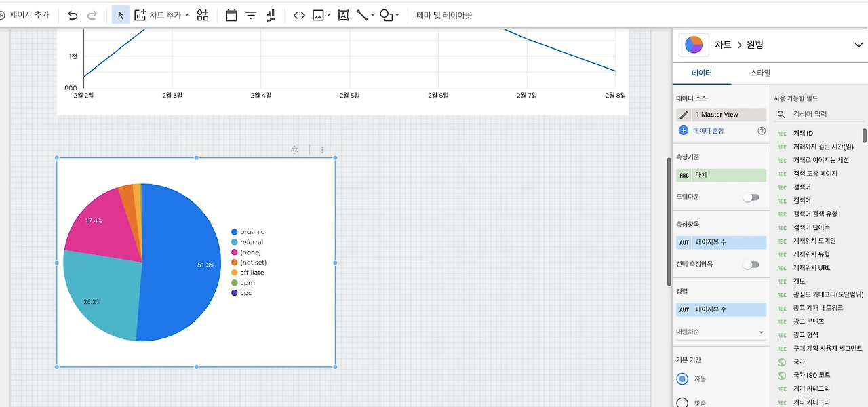The height and width of the screenshot is (407, 868).
Task: Click the AUT icon on 측정항목 페이지뷰 수 chip
Action: point(684,243)
